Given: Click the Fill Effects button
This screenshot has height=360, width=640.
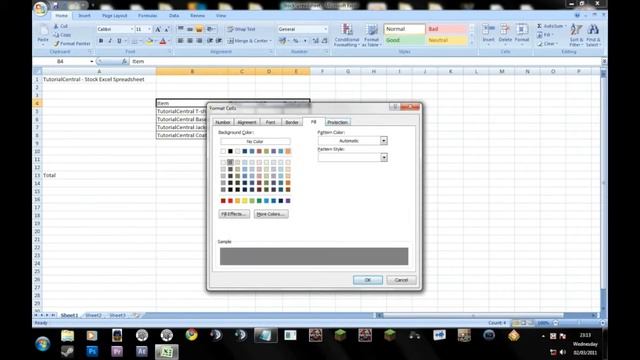Looking at the screenshot, I should click(x=234, y=214).
